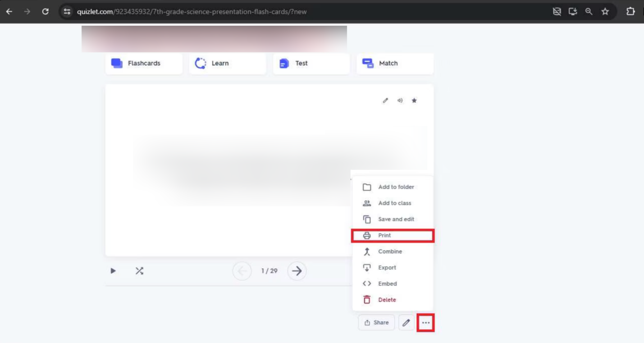Go to previous card arrow
Screen dimensions: 644x343
[242, 271]
